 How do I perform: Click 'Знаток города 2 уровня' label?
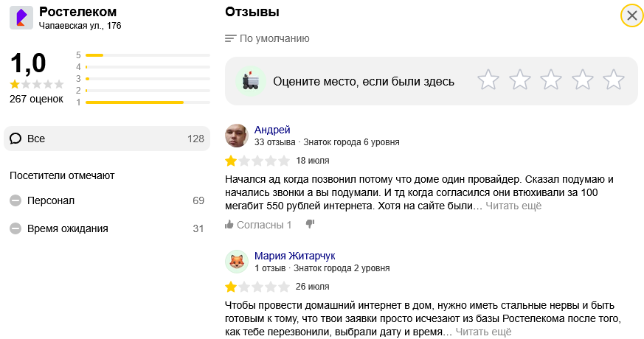tap(342, 268)
